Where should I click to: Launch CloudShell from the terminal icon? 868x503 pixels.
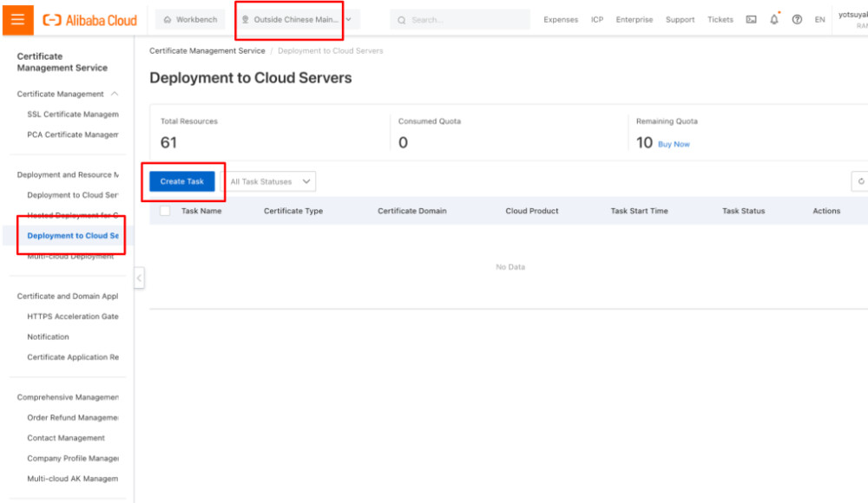pos(750,19)
